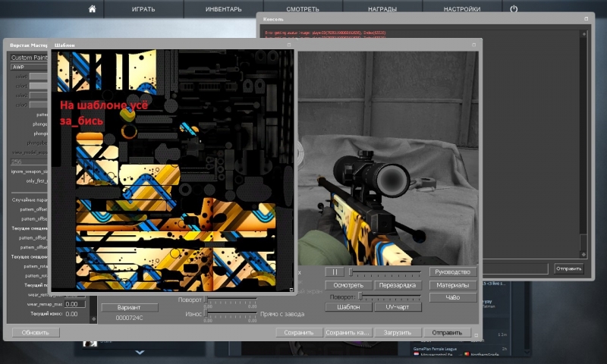Screen dimensions: 607x364
Task: Open the ИГРАТЬ menu
Action: (x=143, y=9)
